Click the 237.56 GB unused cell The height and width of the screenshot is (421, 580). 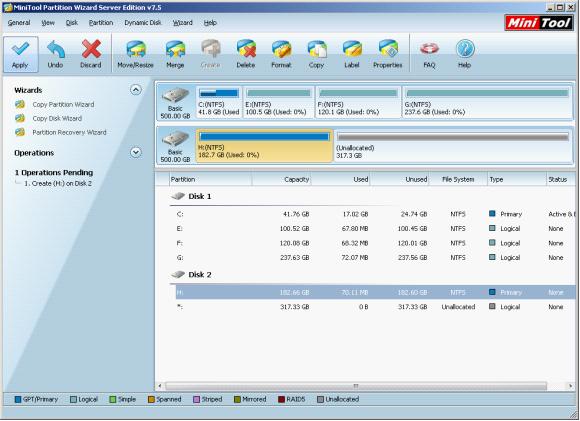412,258
